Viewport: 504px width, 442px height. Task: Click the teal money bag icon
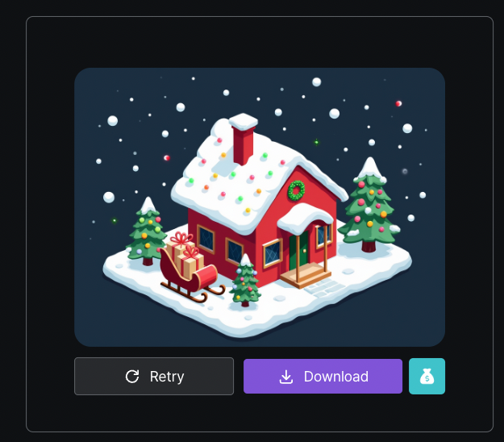(x=427, y=376)
